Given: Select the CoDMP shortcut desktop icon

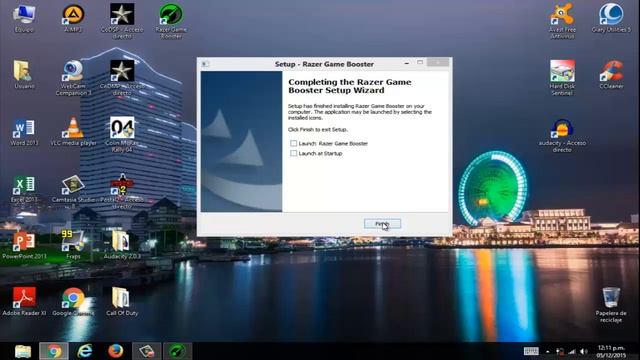Looking at the screenshot, I should click(122, 78).
